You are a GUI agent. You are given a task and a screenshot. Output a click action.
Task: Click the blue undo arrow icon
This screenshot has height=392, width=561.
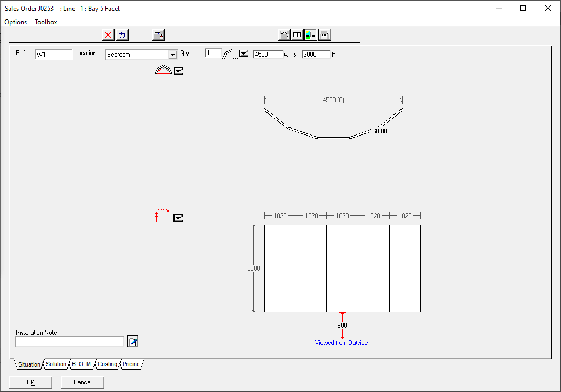(x=122, y=35)
